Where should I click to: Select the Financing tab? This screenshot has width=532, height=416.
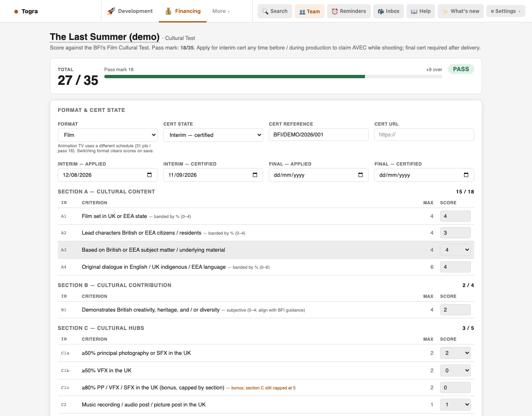(183, 11)
